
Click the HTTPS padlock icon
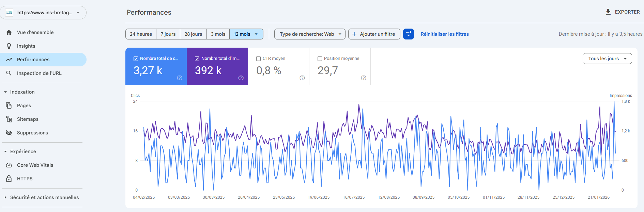coord(9,179)
